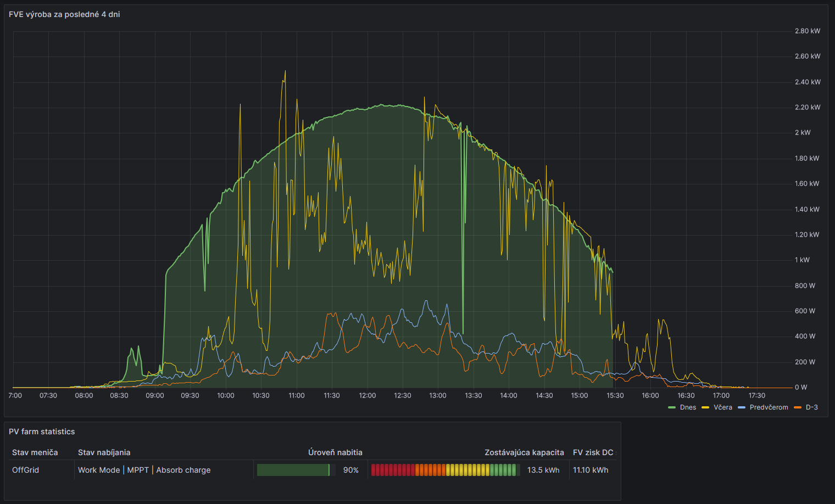Click the segmented remaining capacity gauge
Image resolution: width=835 pixels, height=504 pixels.
click(444, 470)
